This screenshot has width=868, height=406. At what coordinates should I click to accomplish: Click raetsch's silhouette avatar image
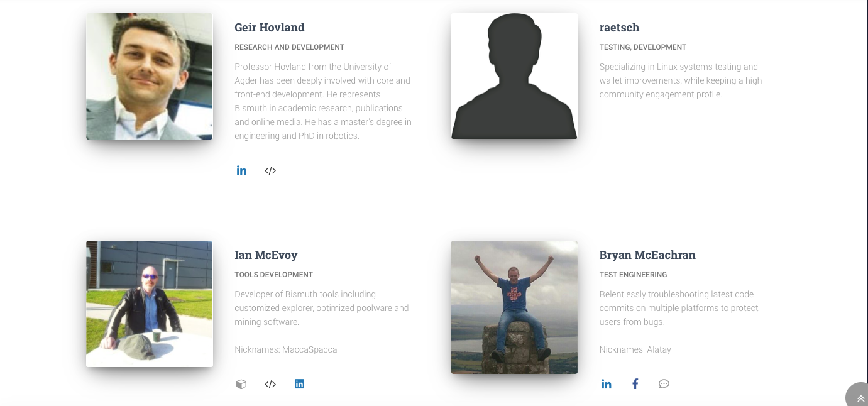point(514,76)
